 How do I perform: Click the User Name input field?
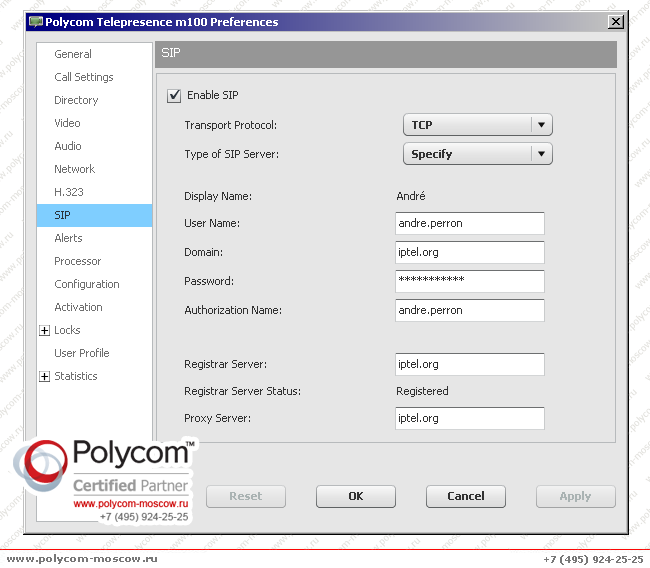coord(470,223)
